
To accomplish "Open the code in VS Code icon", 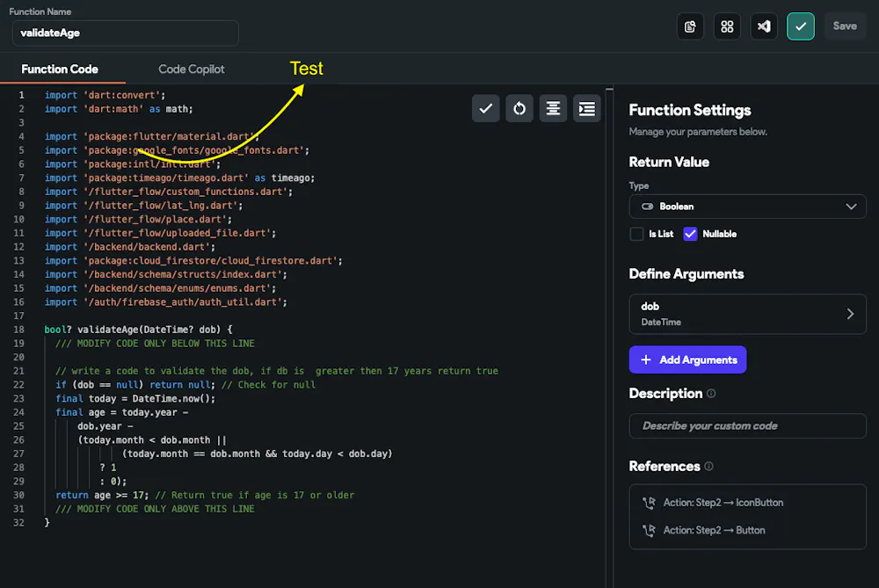I will (x=764, y=26).
